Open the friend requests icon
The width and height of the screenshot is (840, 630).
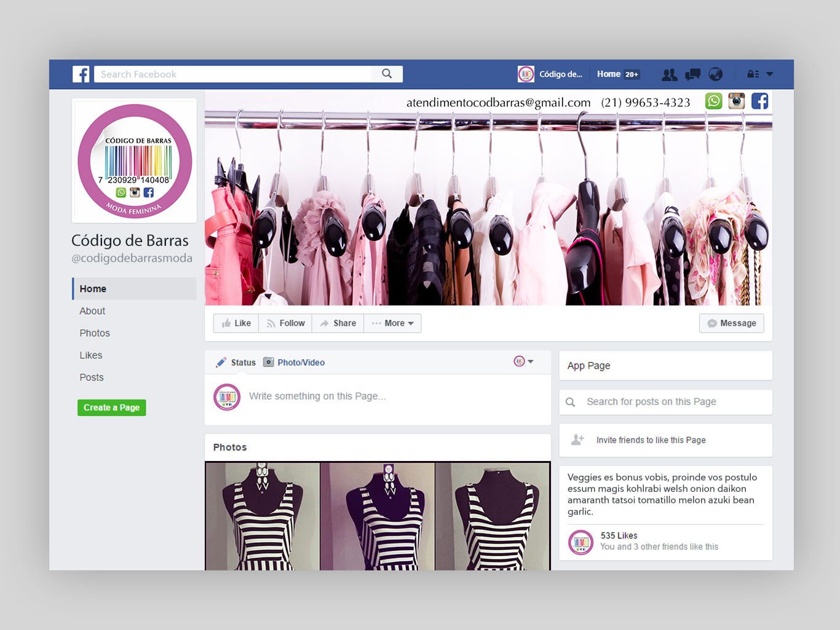(x=669, y=74)
